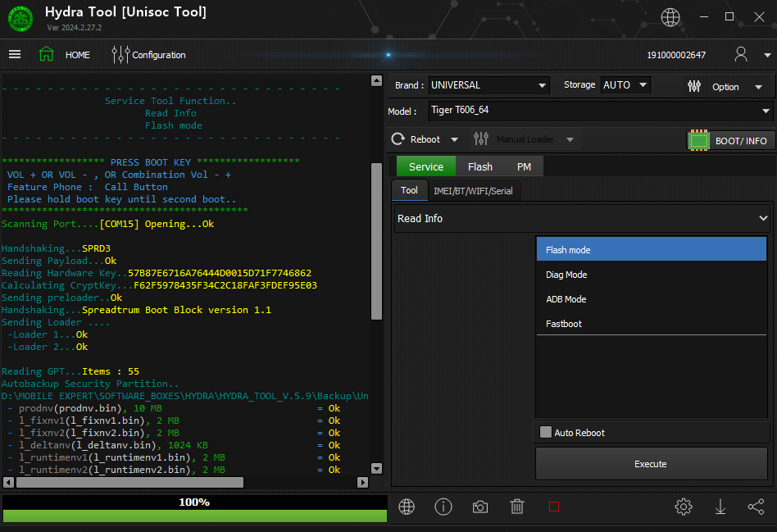Click the green HOME house icon
The height and width of the screenshot is (532, 777).
coord(46,54)
